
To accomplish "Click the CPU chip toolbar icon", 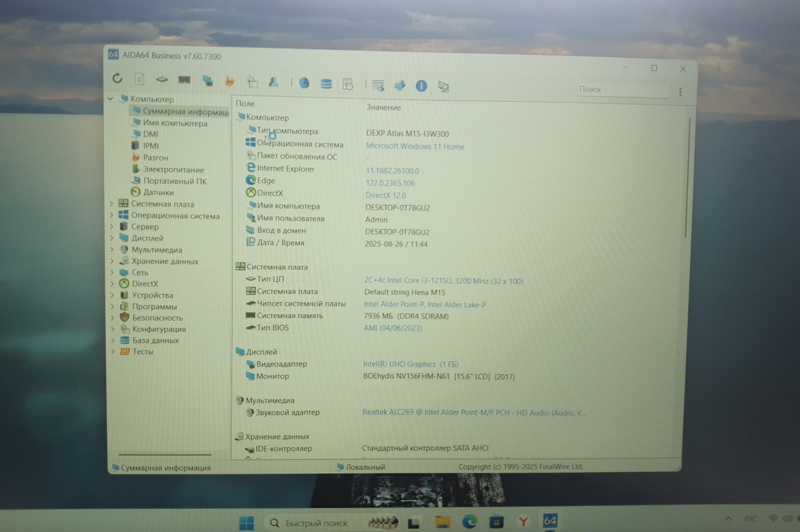I will [x=162, y=79].
